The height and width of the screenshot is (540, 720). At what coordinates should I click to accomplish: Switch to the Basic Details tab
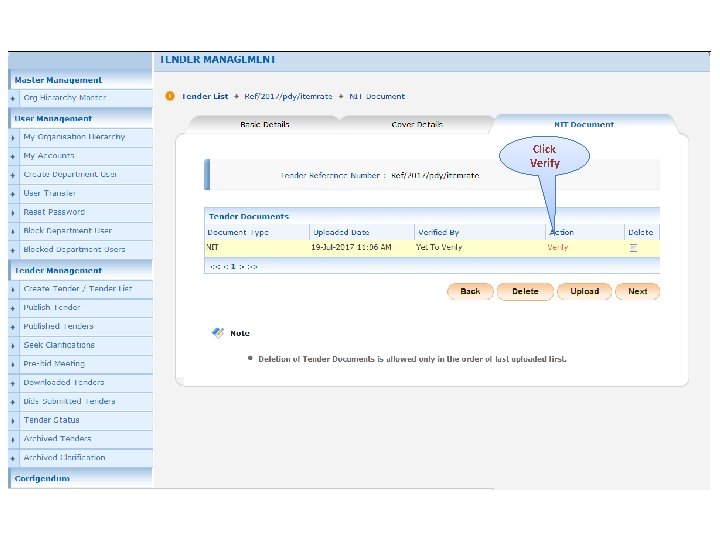[x=264, y=124]
